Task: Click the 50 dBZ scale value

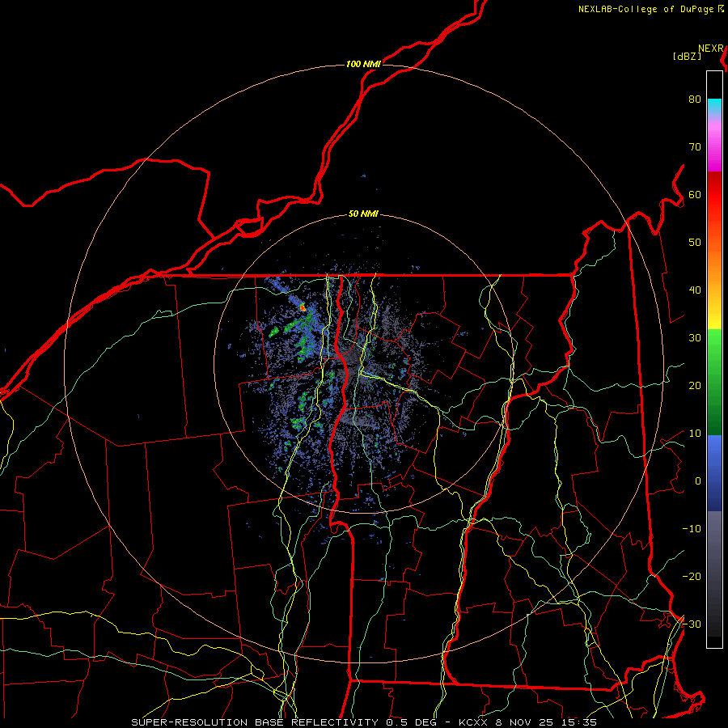Action: [695, 243]
